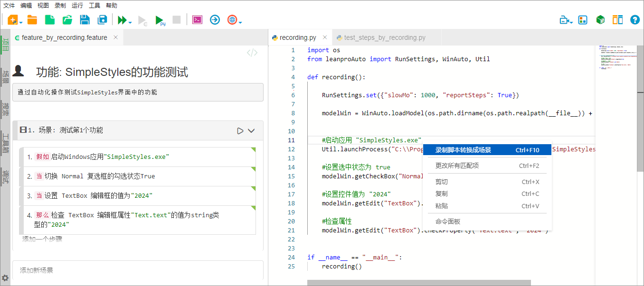
Task: Collapse scenario 1 using the chevron
Action: pyautogui.click(x=252, y=130)
